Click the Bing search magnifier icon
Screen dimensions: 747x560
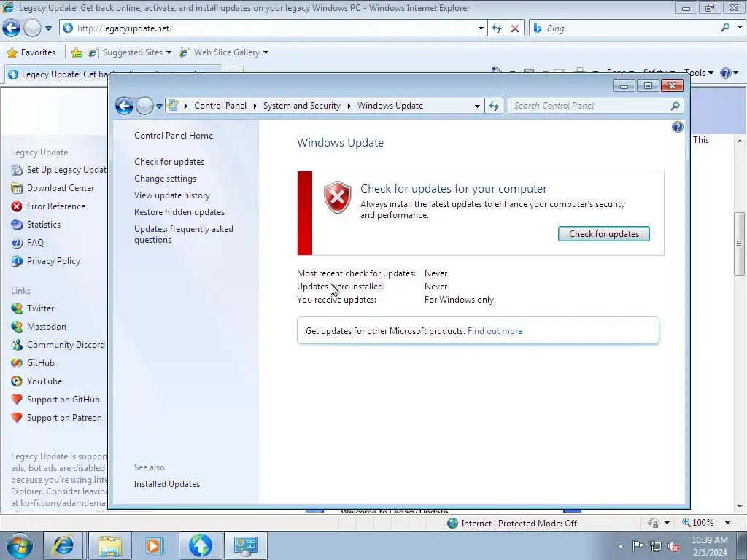click(x=725, y=28)
